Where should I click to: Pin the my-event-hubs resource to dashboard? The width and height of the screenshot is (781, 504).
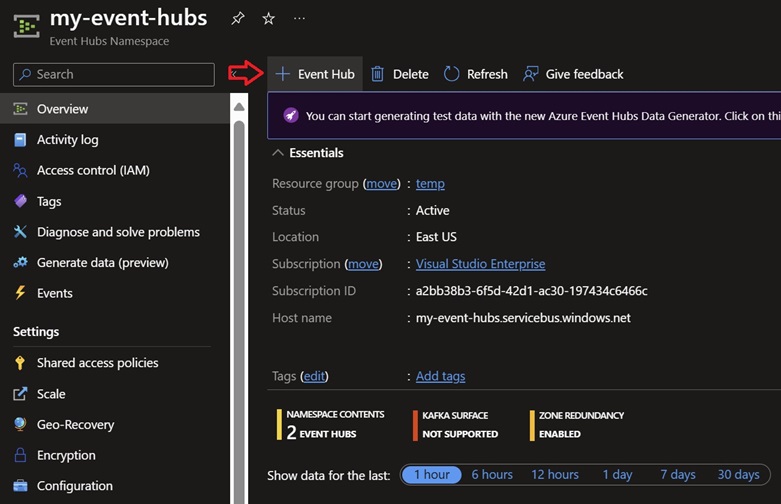click(238, 19)
